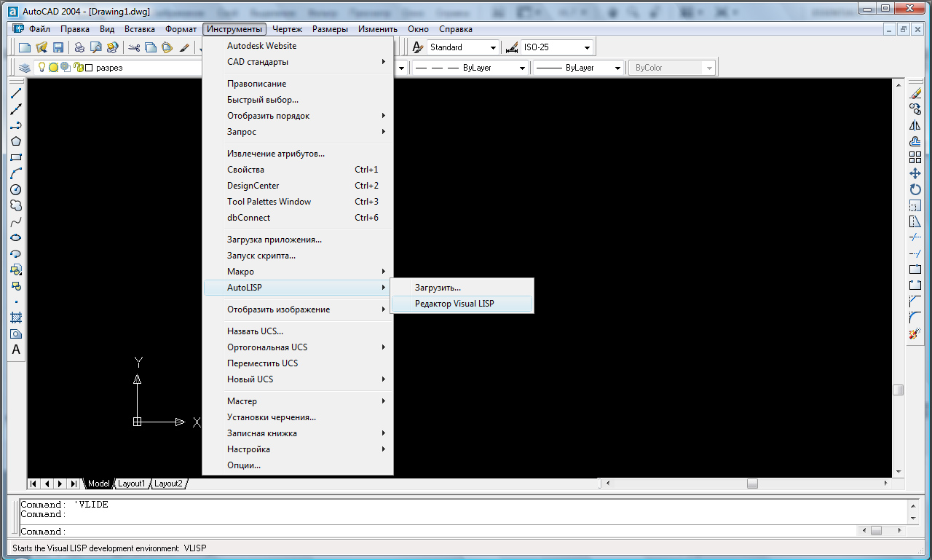Toggle layer on/off lightbulb icon
The width and height of the screenshot is (932, 560).
[x=42, y=67]
